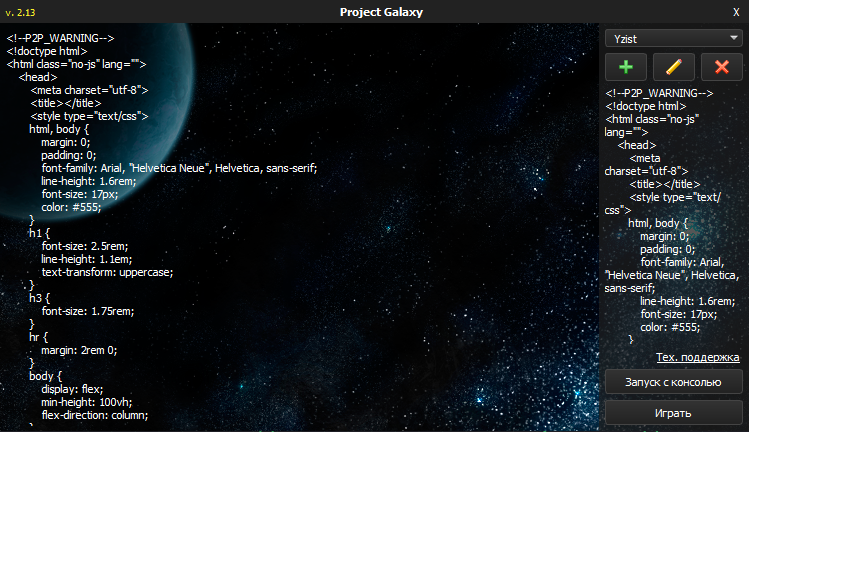The height and width of the screenshot is (588, 863).
Task: Click the flex-direction: column line
Action: point(95,415)
